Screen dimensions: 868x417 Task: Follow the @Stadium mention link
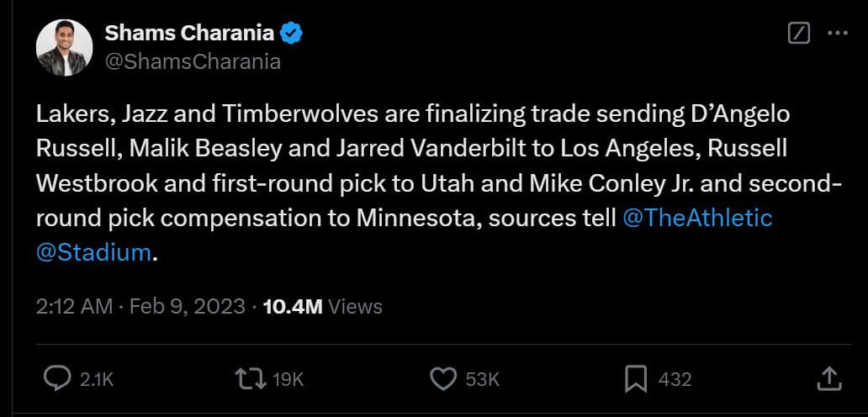93,252
